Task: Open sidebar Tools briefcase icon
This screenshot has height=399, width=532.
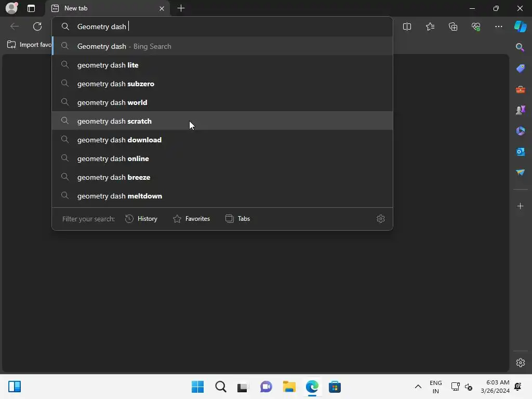Action: [520, 89]
